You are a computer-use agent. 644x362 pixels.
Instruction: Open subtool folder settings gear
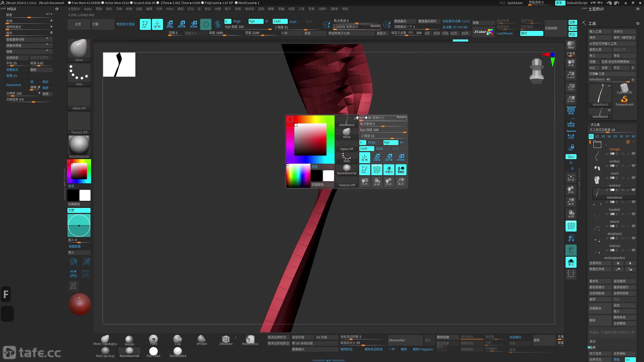point(628,142)
